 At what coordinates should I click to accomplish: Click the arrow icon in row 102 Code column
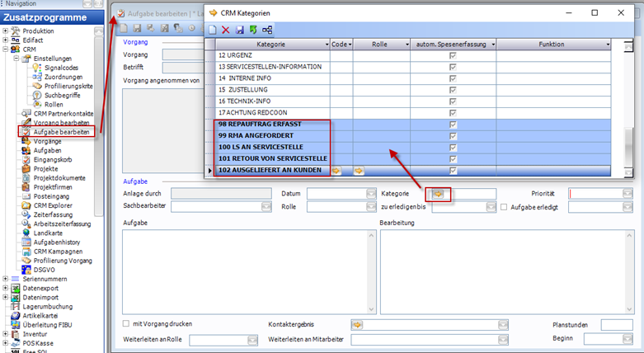(336, 171)
